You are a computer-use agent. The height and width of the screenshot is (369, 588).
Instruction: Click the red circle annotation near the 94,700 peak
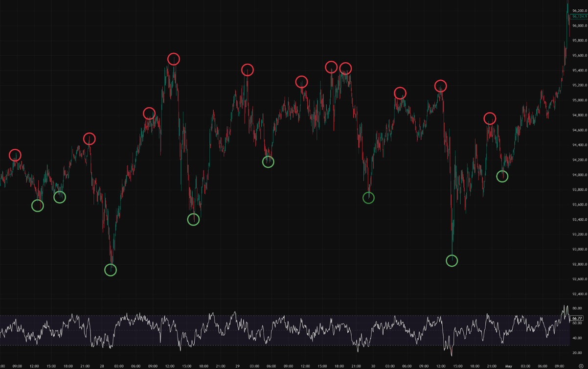[149, 114]
